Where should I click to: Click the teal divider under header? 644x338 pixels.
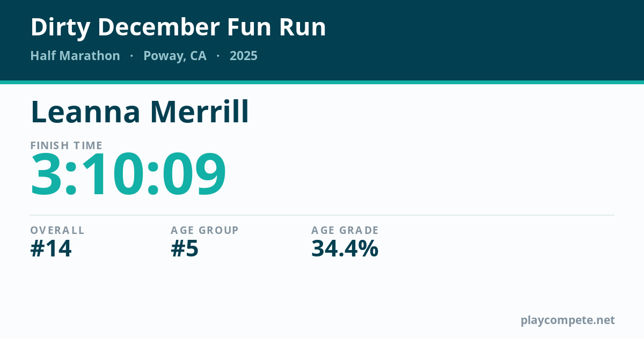tap(322, 83)
